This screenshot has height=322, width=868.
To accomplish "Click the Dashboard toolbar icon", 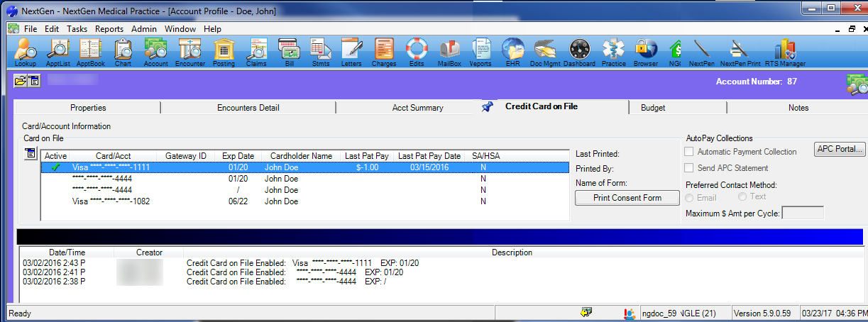I will click(x=579, y=51).
